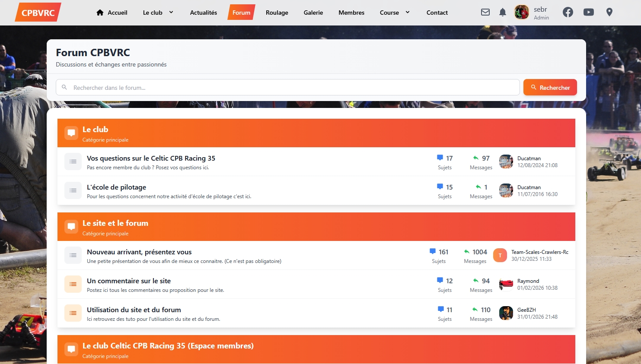This screenshot has height=364, width=641.
Task: Click the CPBVRC logo
Action: point(38,13)
